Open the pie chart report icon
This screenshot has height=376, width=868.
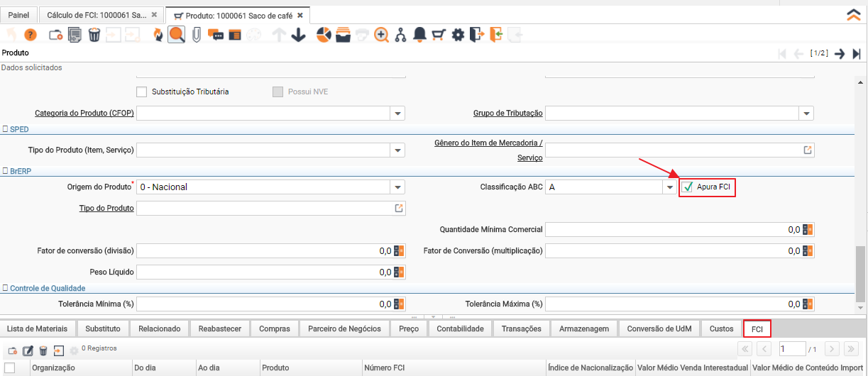pyautogui.click(x=324, y=35)
